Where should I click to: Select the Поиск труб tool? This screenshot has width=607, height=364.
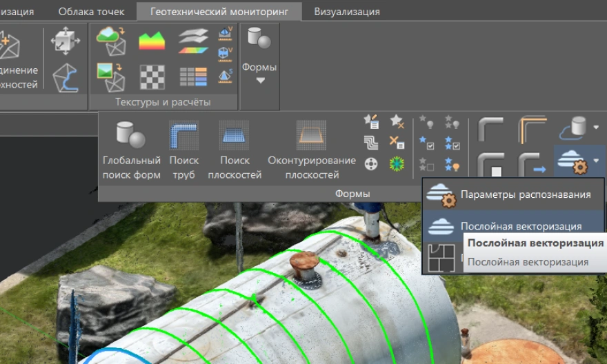tap(183, 150)
